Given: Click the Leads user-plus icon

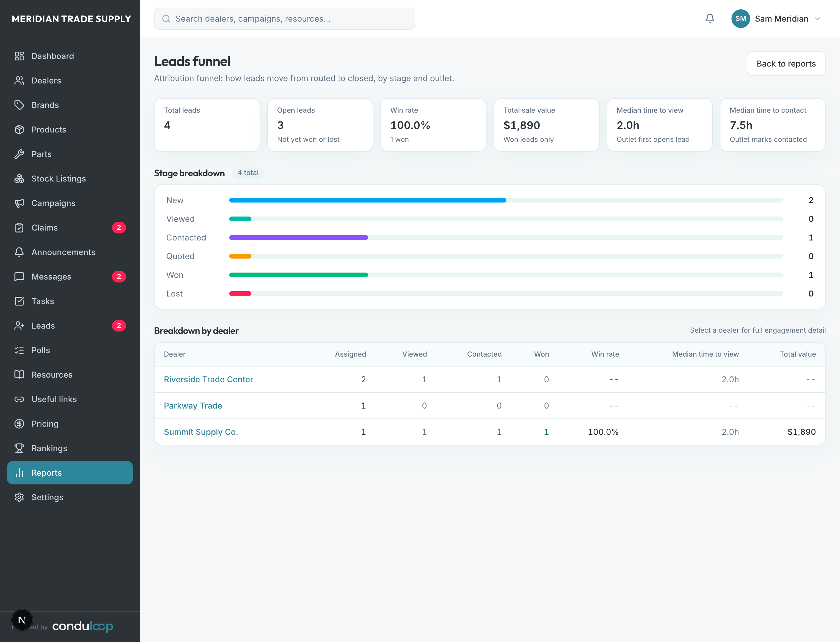Looking at the screenshot, I should pos(19,326).
